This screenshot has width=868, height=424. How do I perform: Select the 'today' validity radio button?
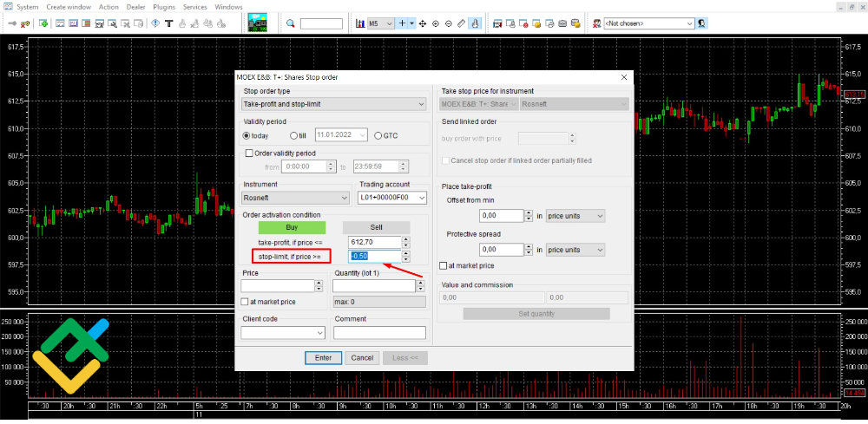point(247,135)
